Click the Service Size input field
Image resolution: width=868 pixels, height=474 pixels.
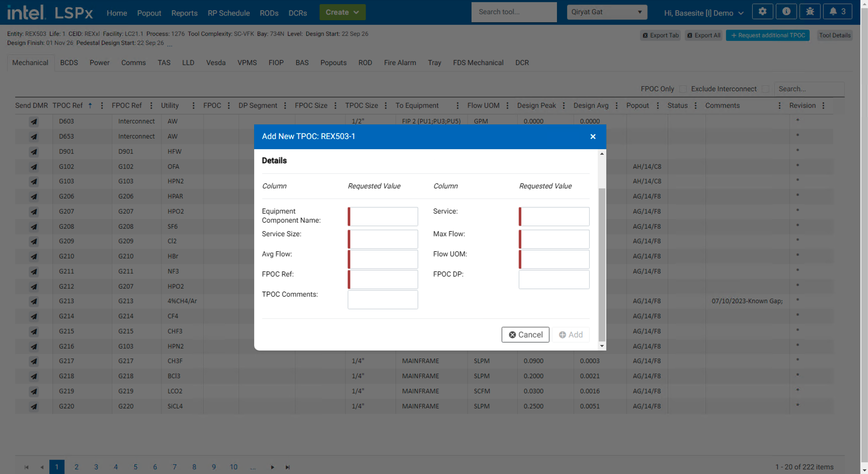(x=383, y=239)
